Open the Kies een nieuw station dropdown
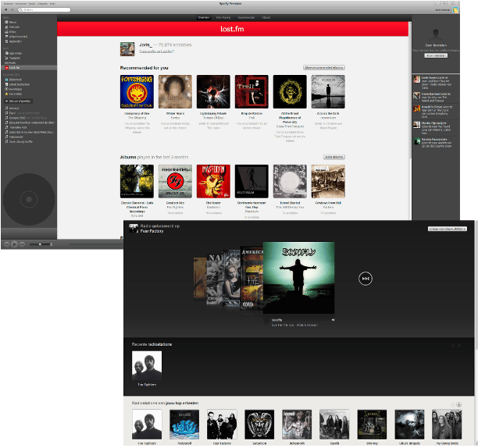Screen dimensions: 478x448 pyautogui.click(x=448, y=229)
